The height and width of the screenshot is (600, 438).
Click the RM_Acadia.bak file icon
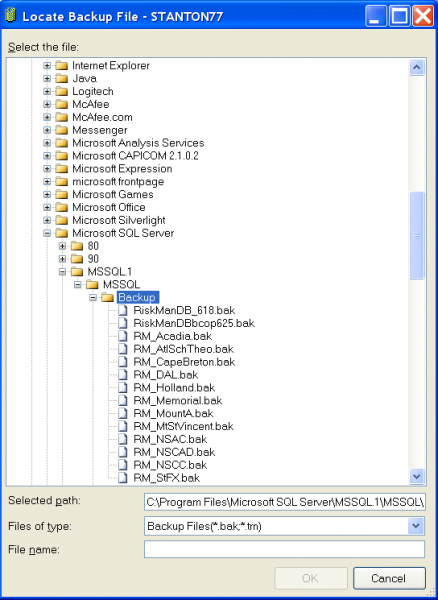[x=122, y=336]
